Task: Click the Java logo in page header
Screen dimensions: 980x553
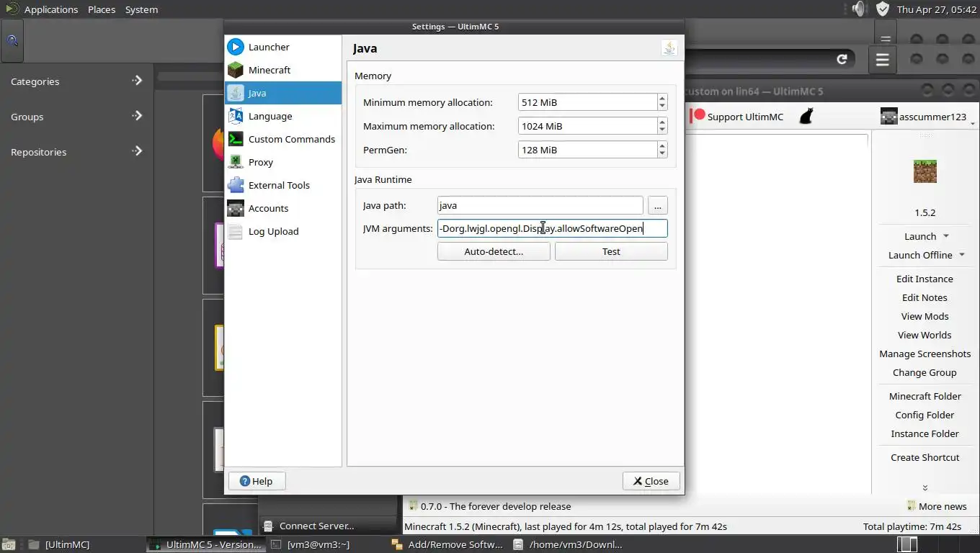Action: click(669, 48)
